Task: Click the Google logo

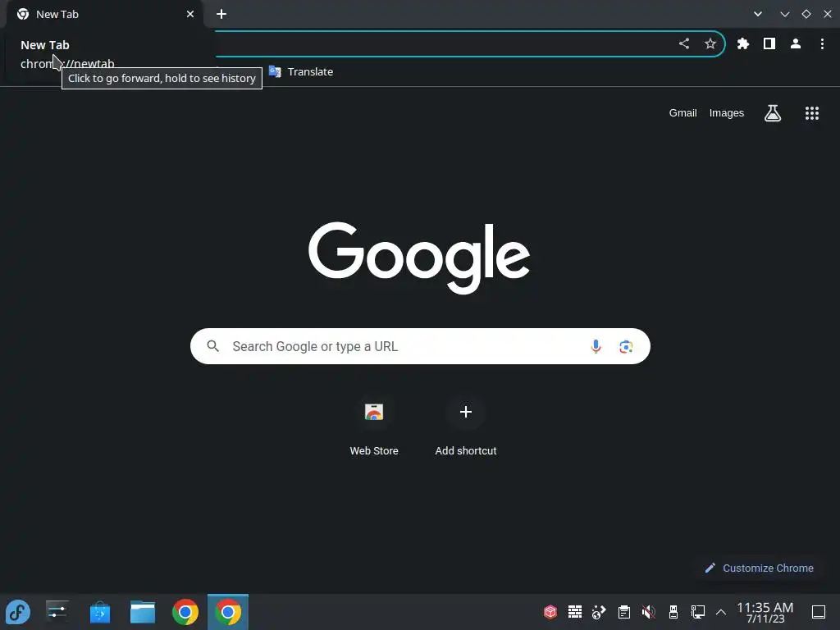Action: pyautogui.click(x=419, y=258)
